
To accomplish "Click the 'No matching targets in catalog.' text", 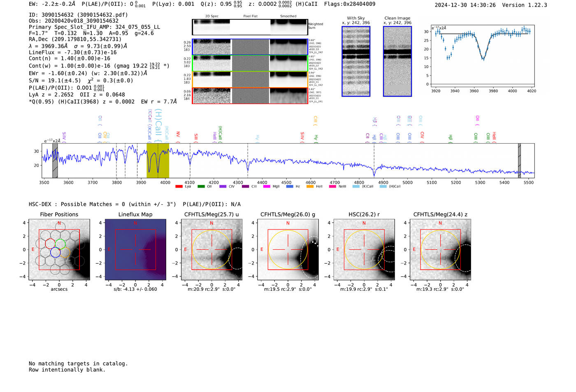I will (78, 364).
